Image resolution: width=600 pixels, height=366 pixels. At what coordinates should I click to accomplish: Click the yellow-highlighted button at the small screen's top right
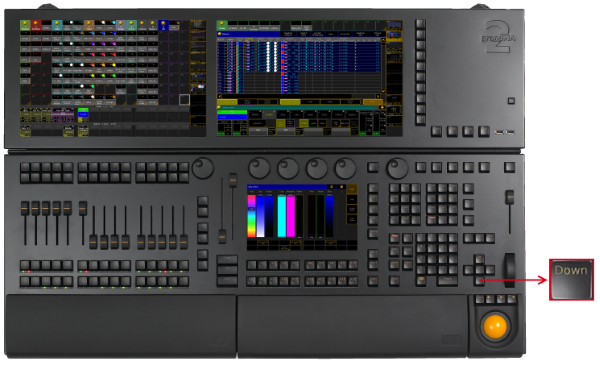[x=352, y=189]
